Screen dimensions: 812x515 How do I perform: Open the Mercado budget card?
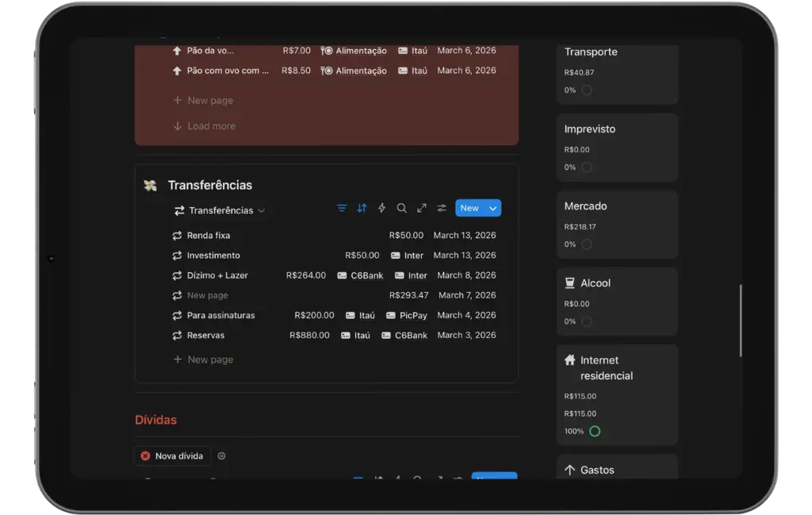tap(617, 225)
